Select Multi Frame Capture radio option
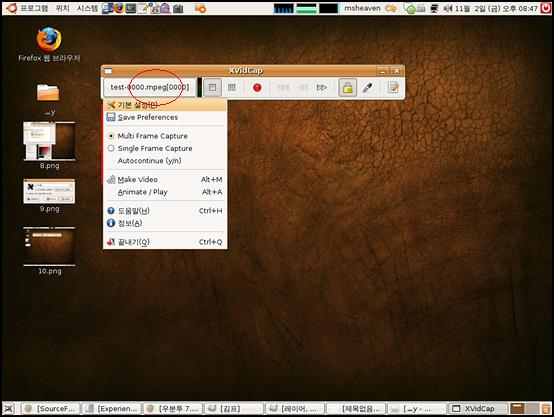 [165, 136]
